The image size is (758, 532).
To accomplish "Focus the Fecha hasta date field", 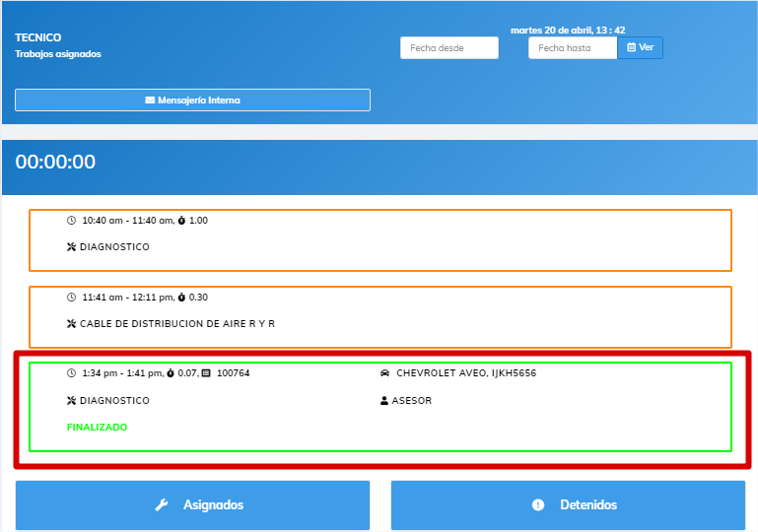I will (573, 47).
